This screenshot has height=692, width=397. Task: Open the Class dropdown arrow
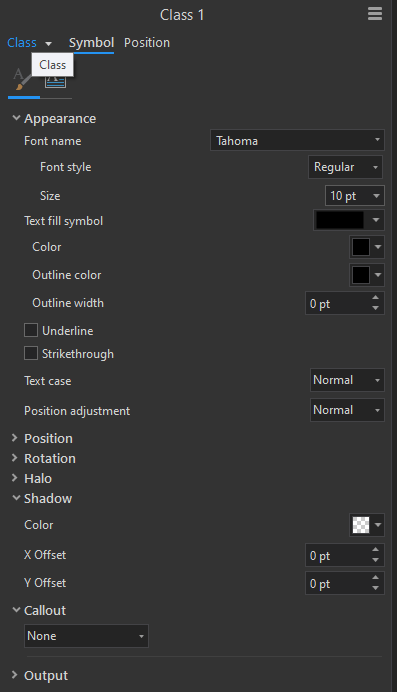[x=49, y=43]
